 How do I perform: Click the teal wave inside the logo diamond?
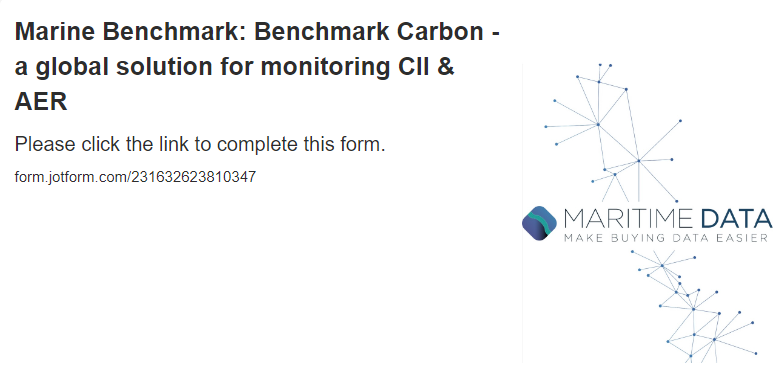(x=540, y=222)
